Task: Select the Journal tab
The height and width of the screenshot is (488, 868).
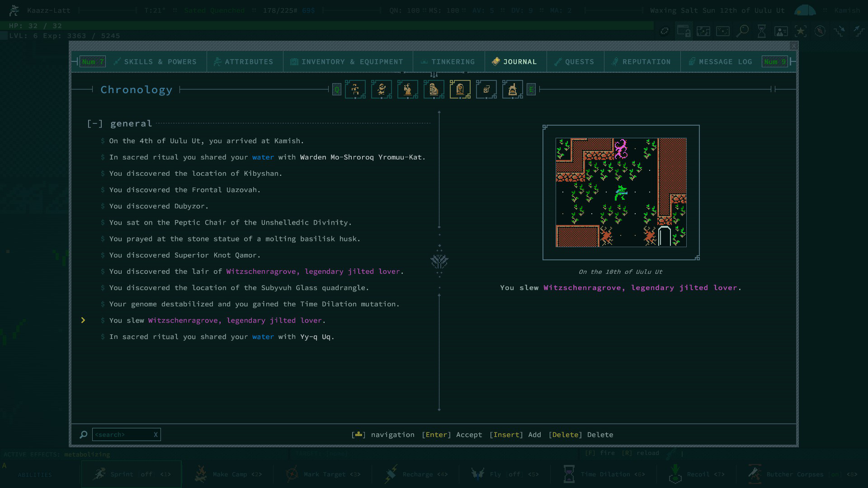Action: tap(514, 62)
